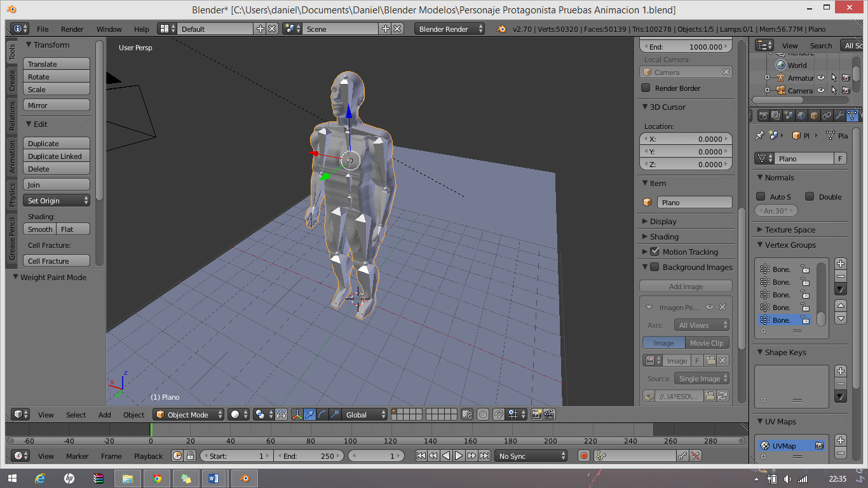The image size is (868, 488).
Task: Click the 3D Cursor X location field
Action: click(686, 139)
